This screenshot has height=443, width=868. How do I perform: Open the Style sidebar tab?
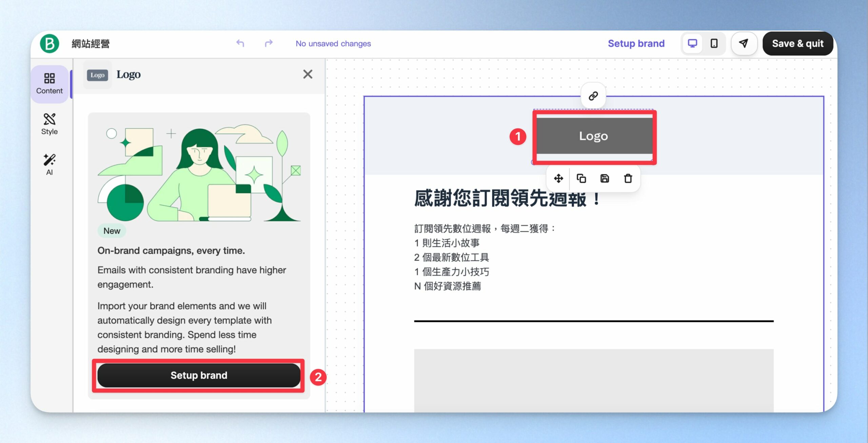[x=50, y=124]
